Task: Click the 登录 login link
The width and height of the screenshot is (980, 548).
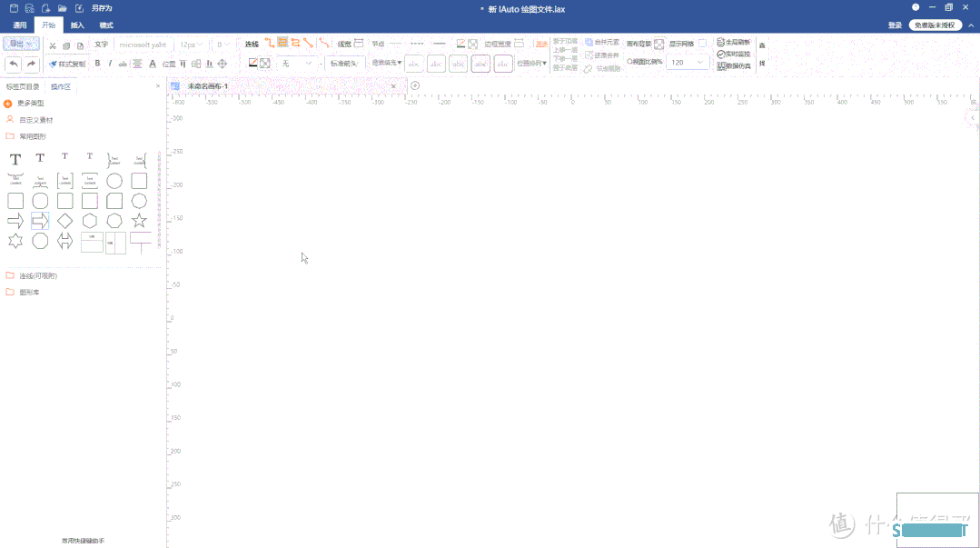Action: pyautogui.click(x=895, y=25)
